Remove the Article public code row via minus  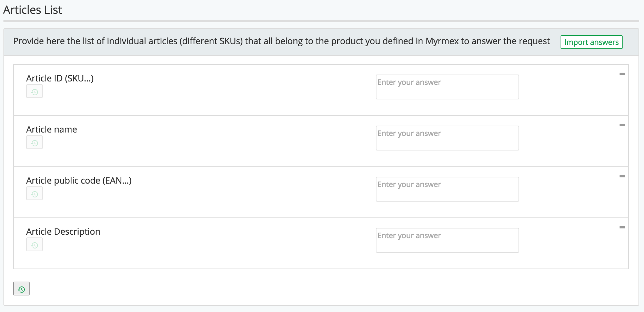[x=622, y=176]
